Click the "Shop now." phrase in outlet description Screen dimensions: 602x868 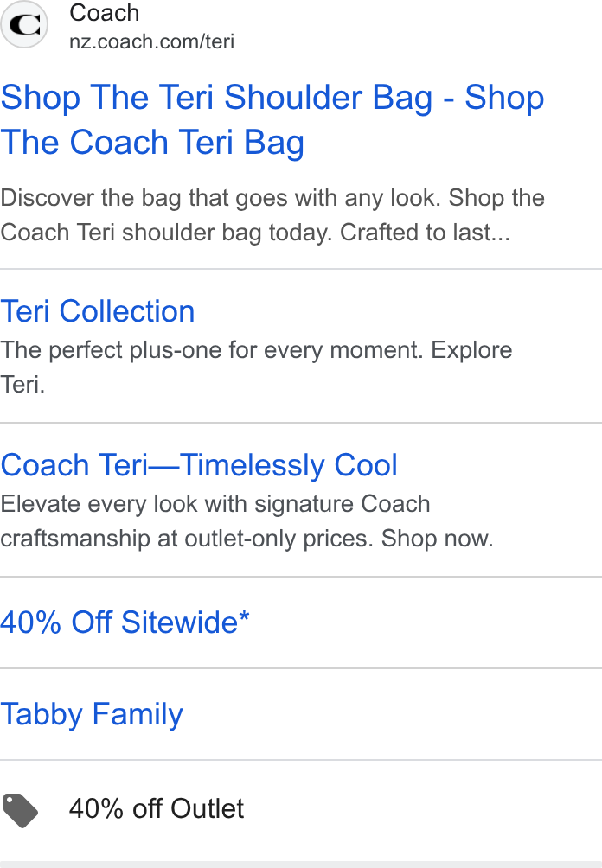point(437,538)
